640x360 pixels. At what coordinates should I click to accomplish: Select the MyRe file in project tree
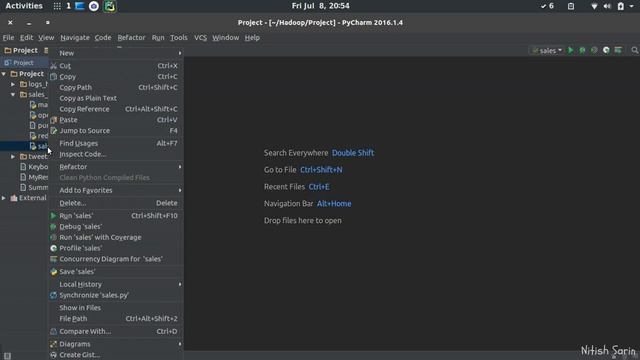(34, 177)
